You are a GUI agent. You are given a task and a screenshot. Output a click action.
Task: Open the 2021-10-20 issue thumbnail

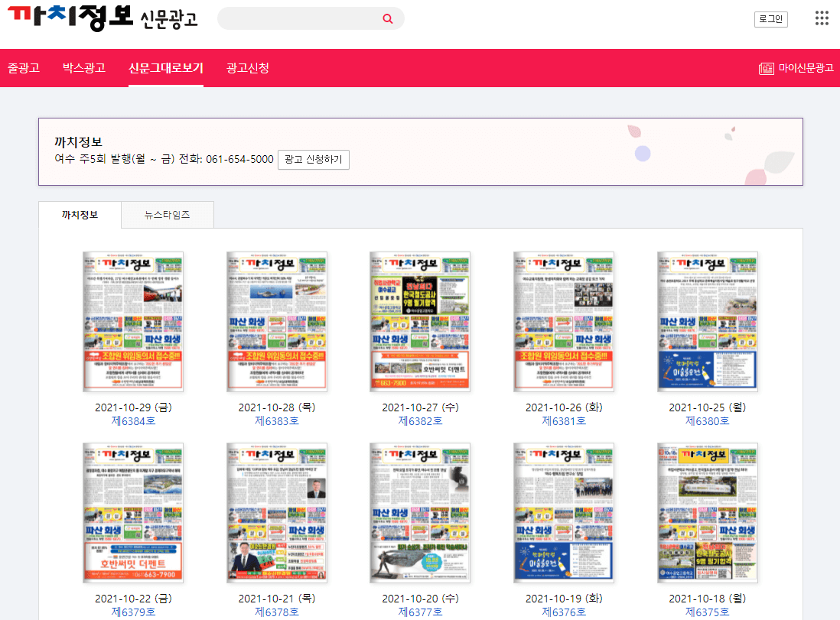pyautogui.click(x=420, y=513)
